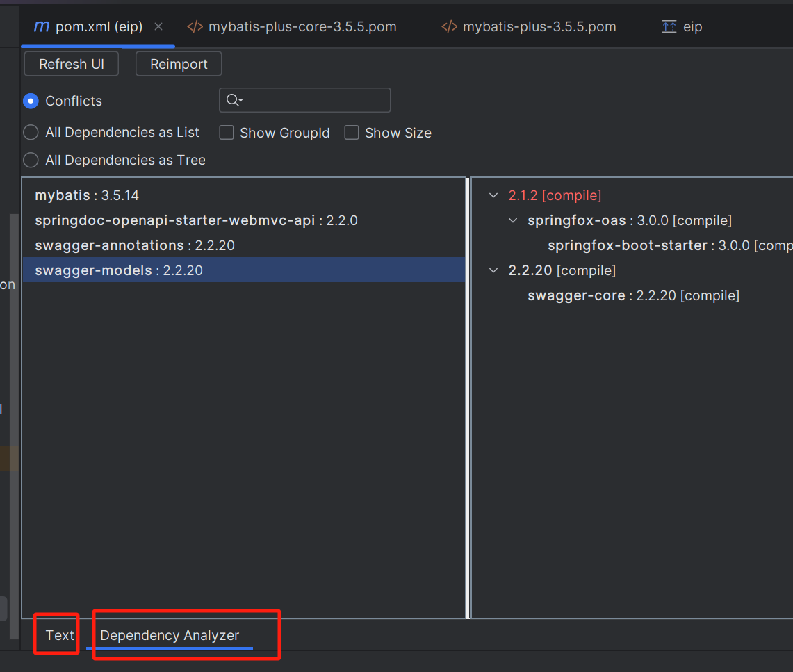The width and height of the screenshot is (793, 672).
Task: Click the XML icon on mybatis-plus-core-3.5.5.pom tab
Action: (195, 27)
